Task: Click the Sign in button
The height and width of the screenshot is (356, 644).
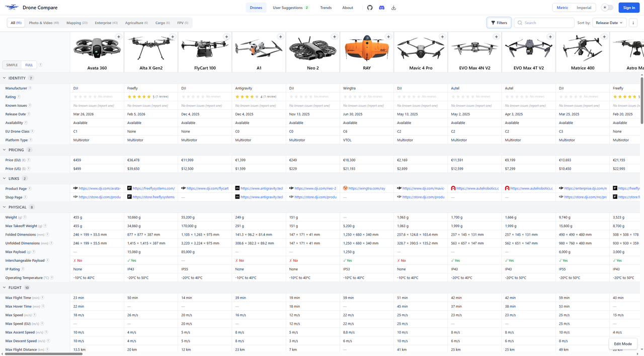Action: [629, 8]
